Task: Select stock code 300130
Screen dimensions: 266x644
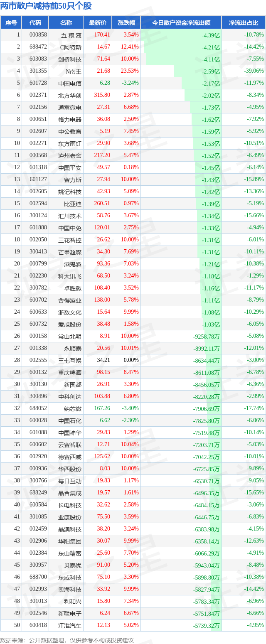Action: tap(38, 384)
